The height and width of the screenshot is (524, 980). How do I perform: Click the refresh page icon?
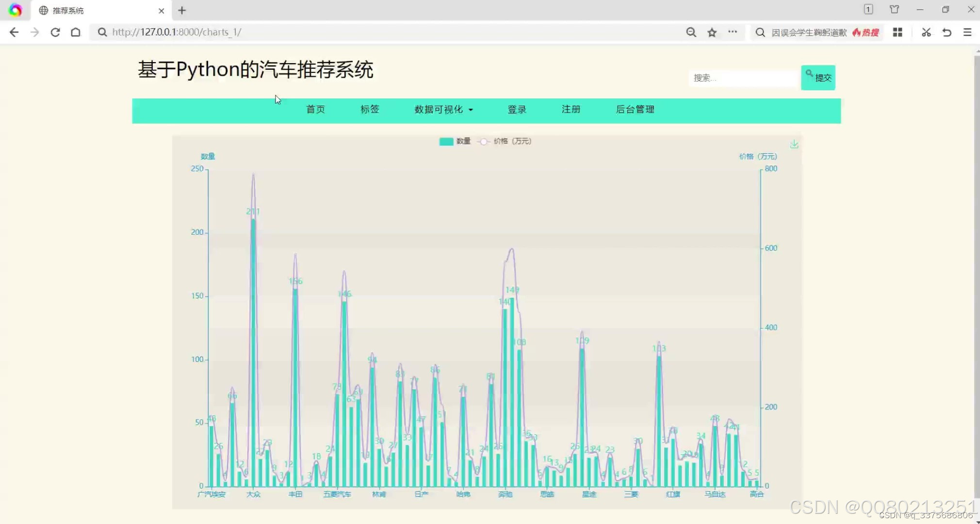55,32
